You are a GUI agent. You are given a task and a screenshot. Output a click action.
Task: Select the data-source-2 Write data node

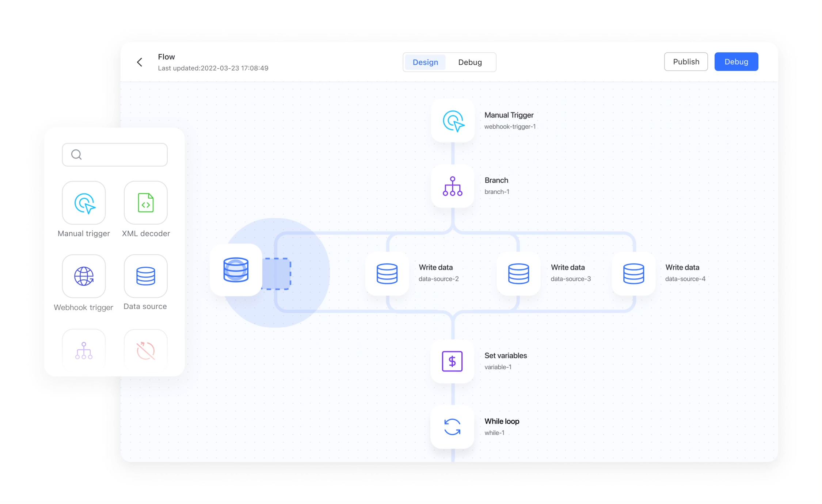coord(387,274)
